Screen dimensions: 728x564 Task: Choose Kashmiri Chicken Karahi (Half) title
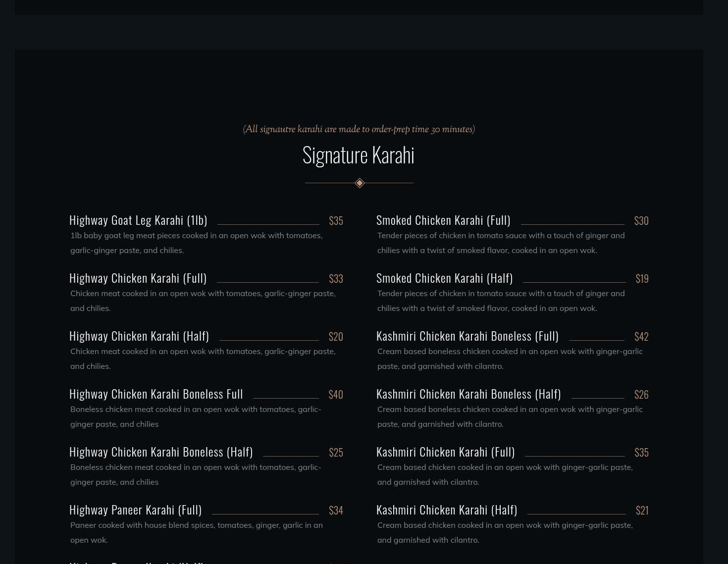(x=447, y=510)
